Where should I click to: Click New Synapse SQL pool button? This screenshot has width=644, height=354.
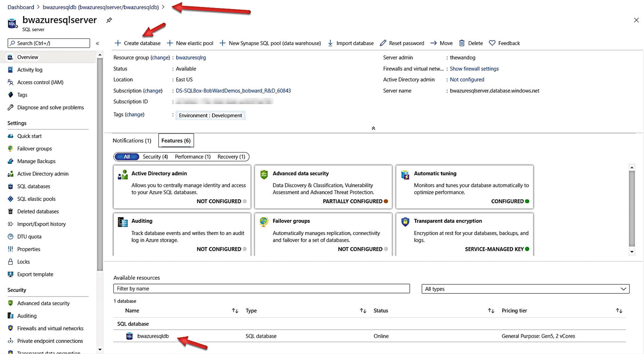point(270,43)
